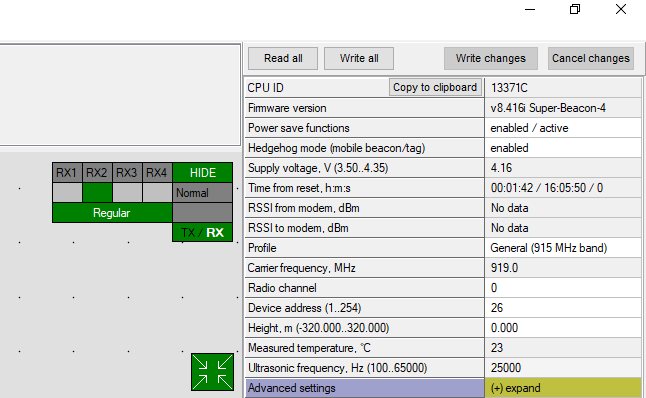Click the RX1 header label

[67, 172]
